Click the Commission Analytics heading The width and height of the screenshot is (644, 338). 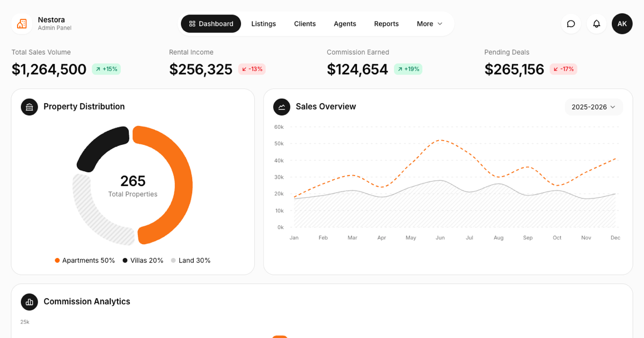87,302
